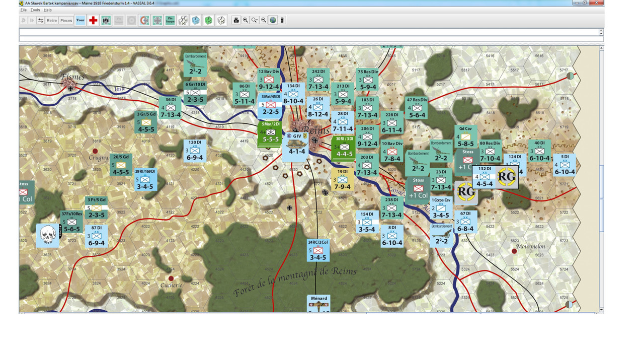Roll the blue die
Image resolution: width=644 pixels, height=349 pixels.
click(196, 20)
